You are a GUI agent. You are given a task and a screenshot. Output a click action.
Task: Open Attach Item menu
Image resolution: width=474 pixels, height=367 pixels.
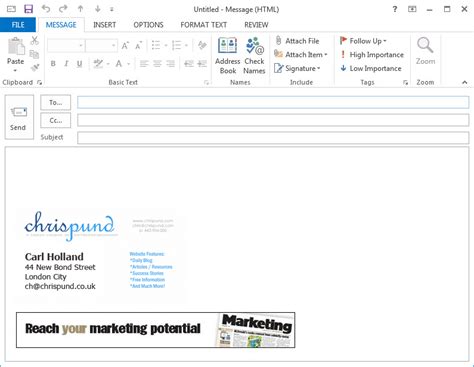pyautogui.click(x=301, y=54)
